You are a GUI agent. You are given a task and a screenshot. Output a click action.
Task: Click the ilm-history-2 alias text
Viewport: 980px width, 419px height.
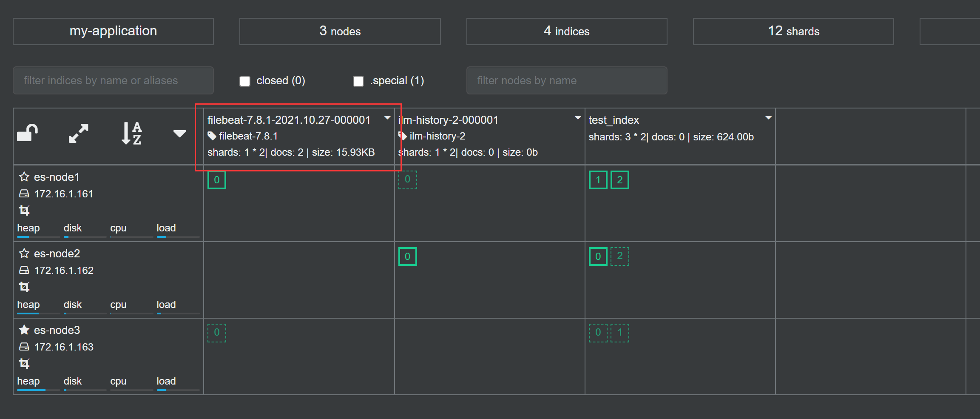coord(437,136)
